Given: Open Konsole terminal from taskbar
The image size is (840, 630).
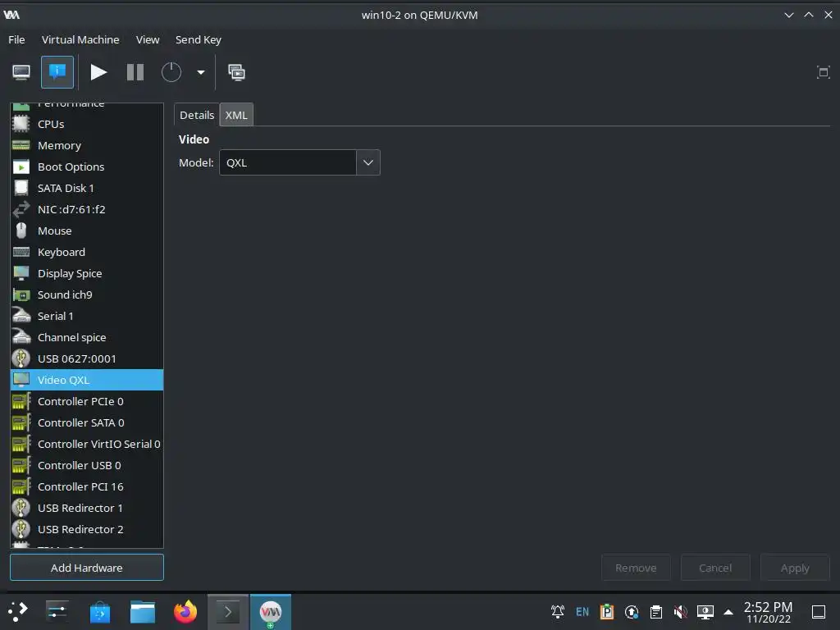Looking at the screenshot, I should tap(228, 611).
